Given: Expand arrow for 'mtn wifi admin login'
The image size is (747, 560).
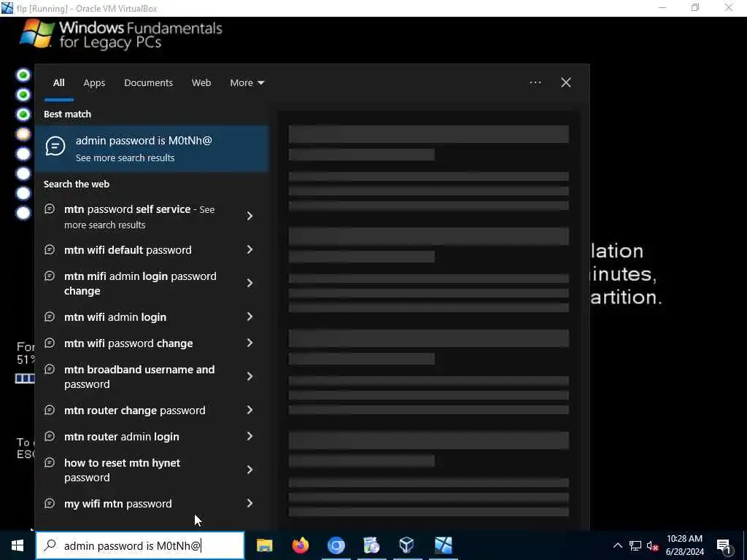Looking at the screenshot, I should [x=249, y=316].
